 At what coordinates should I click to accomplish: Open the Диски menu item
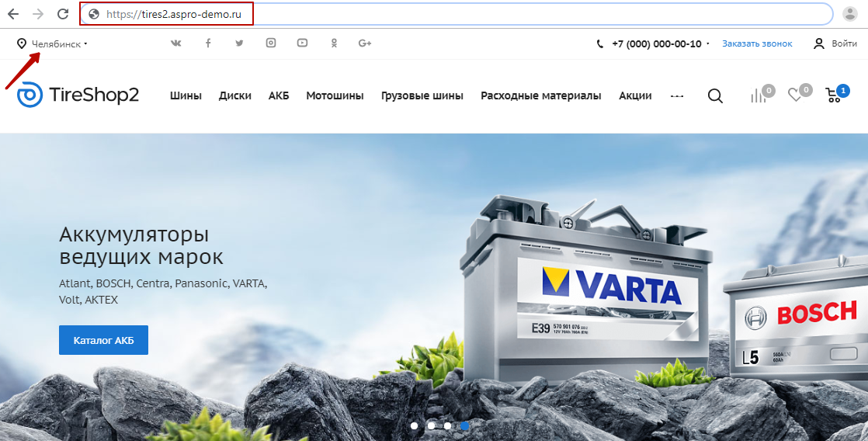pyautogui.click(x=234, y=95)
